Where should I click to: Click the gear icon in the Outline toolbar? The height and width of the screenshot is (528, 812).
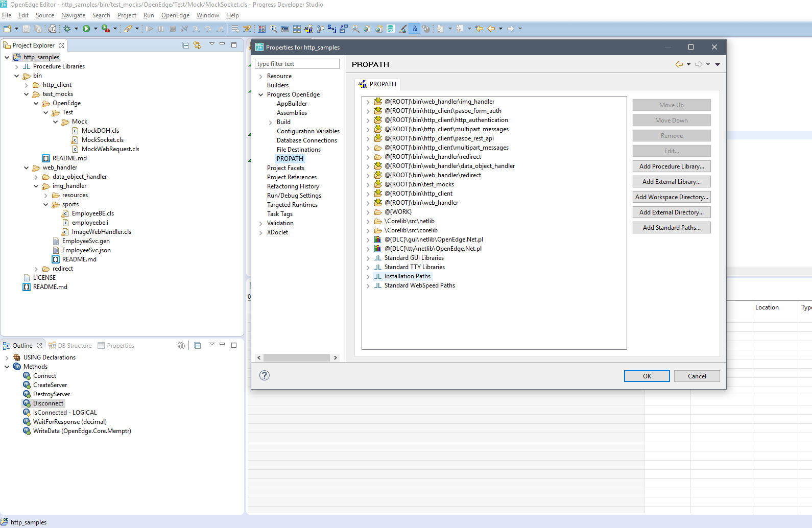click(181, 346)
